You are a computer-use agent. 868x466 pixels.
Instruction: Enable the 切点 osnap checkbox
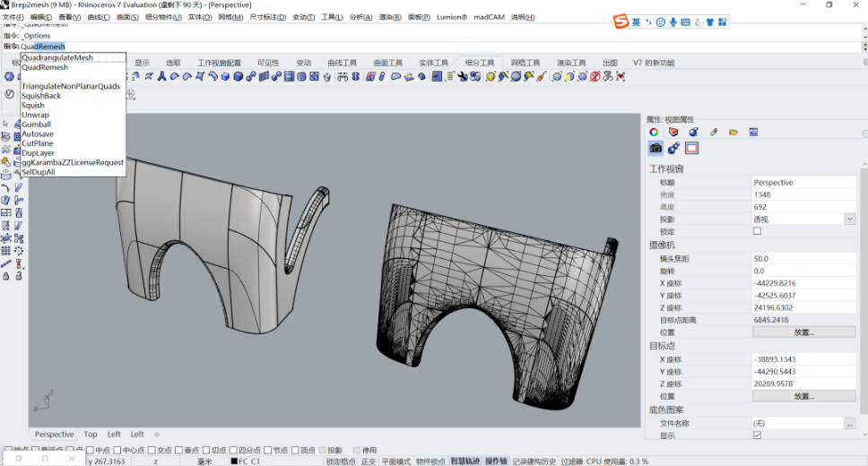click(206, 450)
